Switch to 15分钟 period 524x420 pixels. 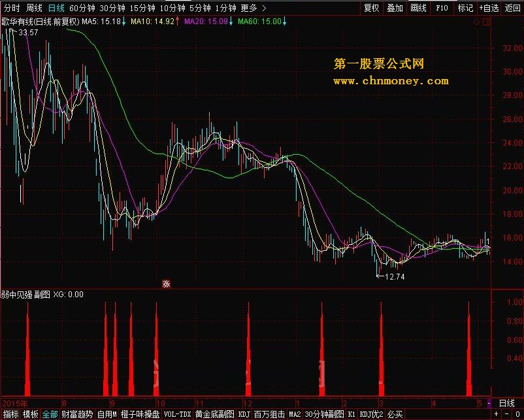click(x=142, y=8)
